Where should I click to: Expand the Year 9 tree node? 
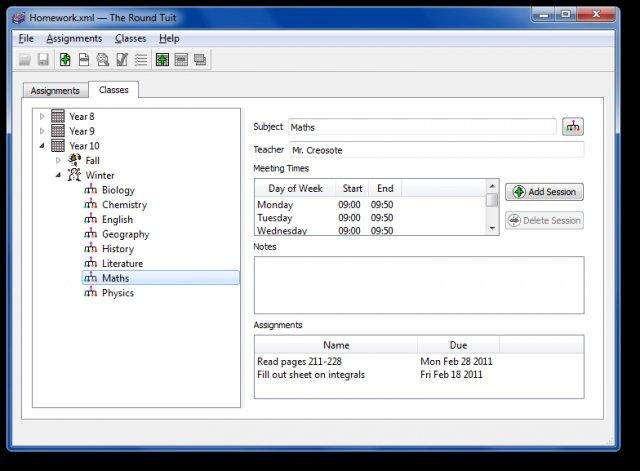[42, 131]
